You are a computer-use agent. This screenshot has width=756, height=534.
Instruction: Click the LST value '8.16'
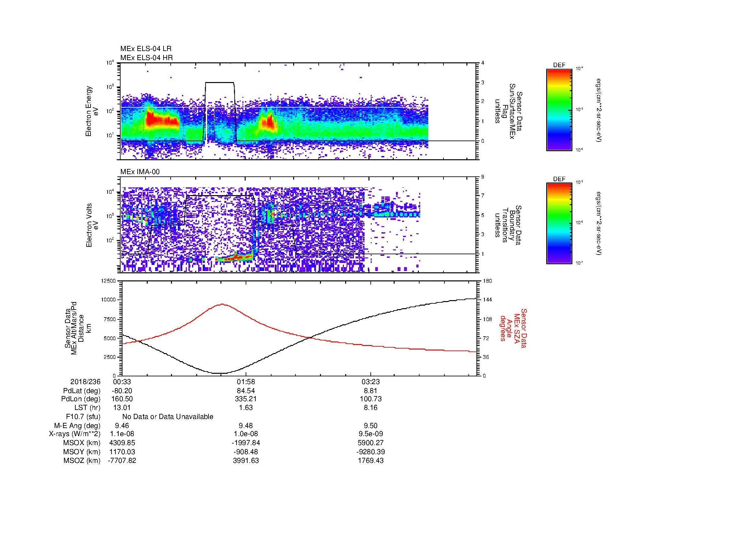click(x=371, y=408)
